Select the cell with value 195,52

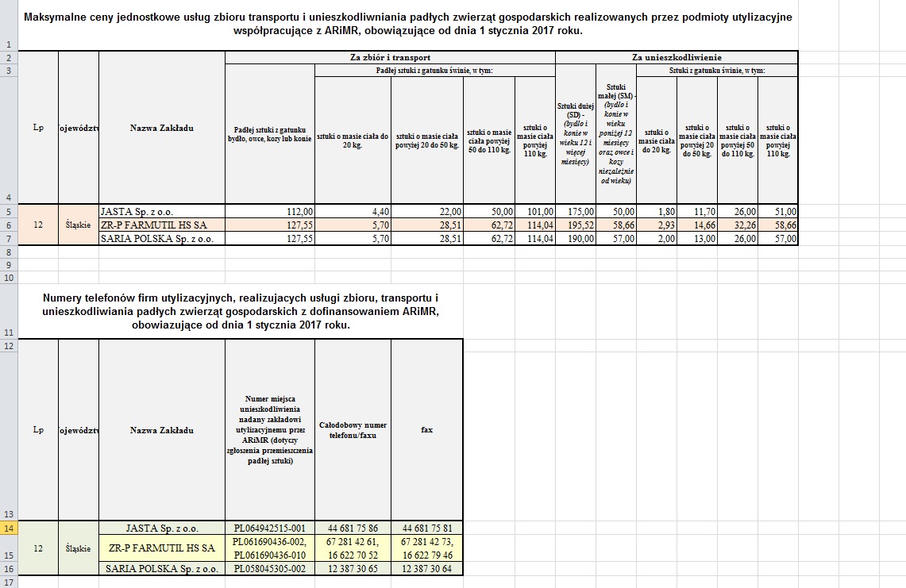[576, 225]
